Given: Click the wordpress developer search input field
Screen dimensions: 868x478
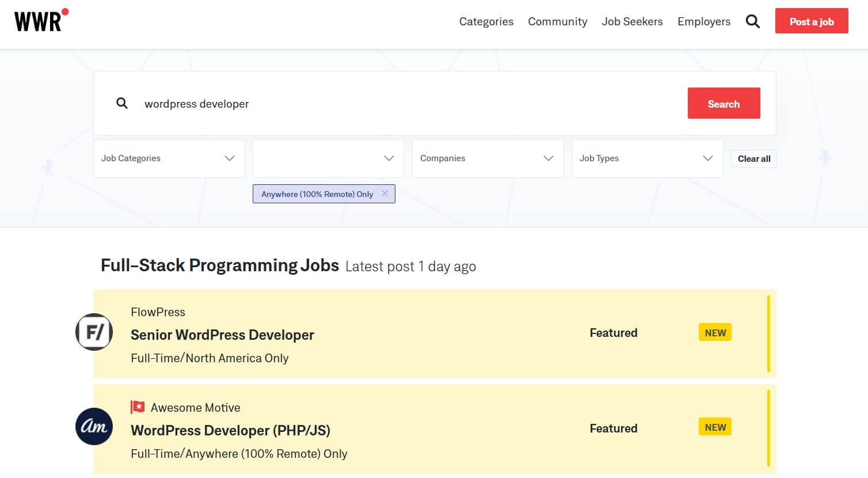Looking at the screenshot, I should [x=196, y=104].
